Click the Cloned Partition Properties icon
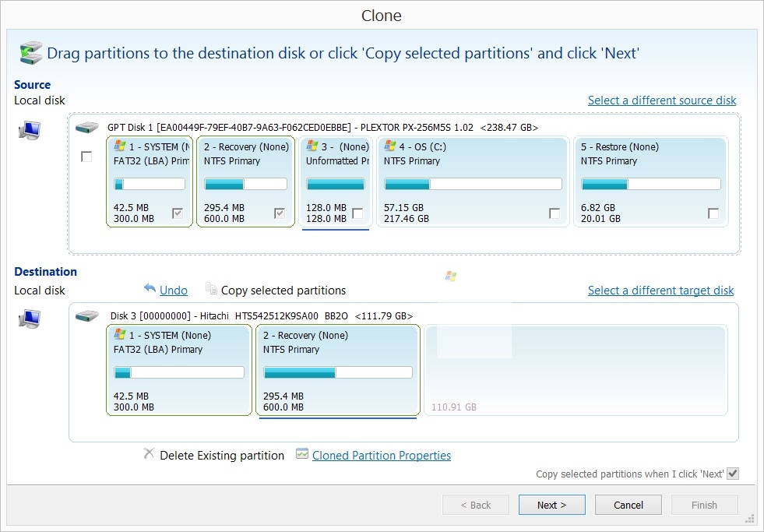 coord(302,454)
